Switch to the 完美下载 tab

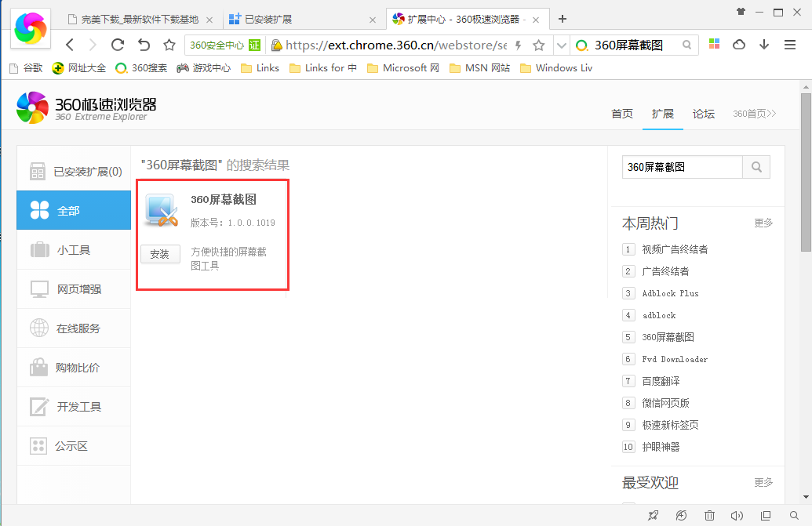point(140,20)
